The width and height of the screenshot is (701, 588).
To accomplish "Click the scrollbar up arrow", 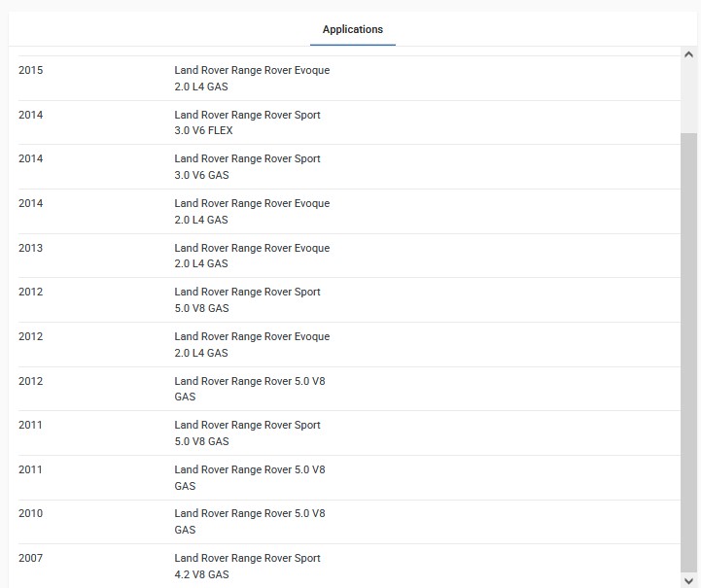I will click(688, 54).
